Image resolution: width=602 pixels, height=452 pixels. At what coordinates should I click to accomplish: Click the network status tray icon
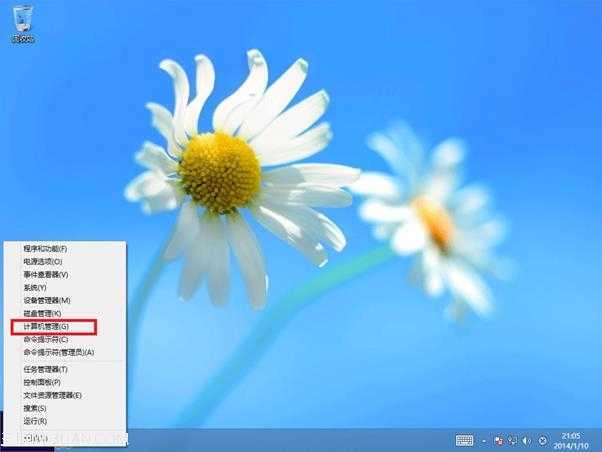click(x=513, y=440)
